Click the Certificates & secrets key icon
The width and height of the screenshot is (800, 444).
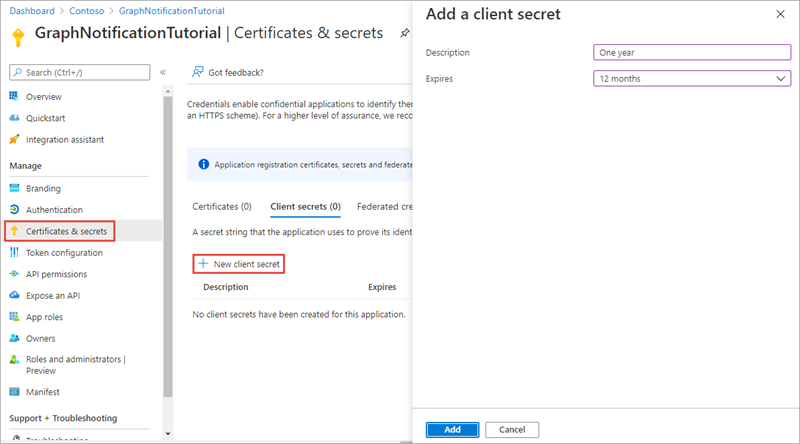14,231
